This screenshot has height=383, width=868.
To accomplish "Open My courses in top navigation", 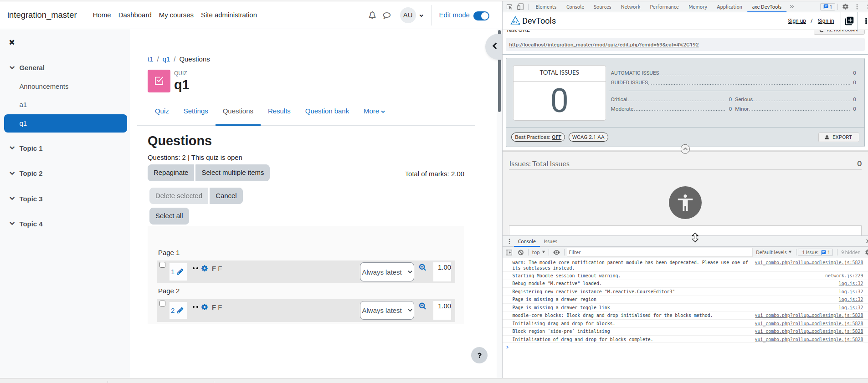I will click(x=176, y=15).
